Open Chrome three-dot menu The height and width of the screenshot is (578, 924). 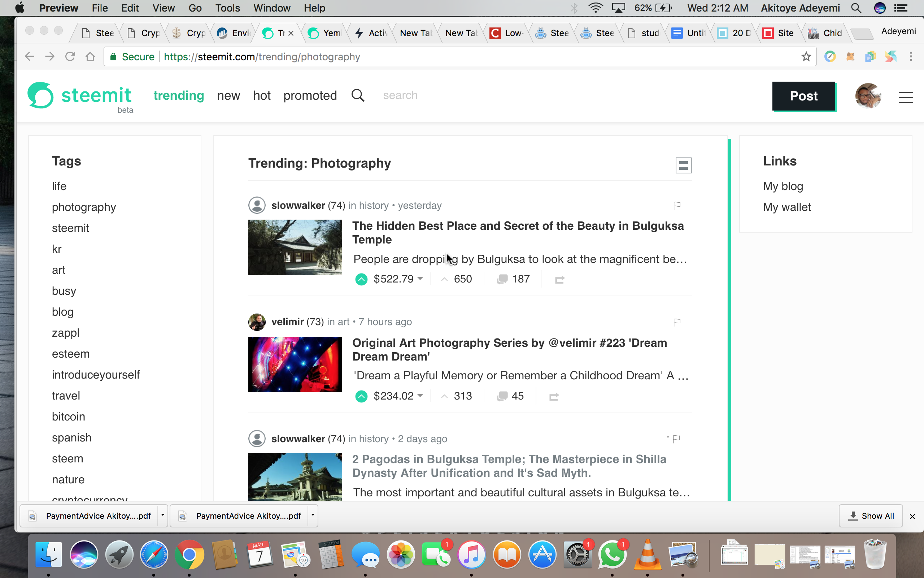pos(911,57)
